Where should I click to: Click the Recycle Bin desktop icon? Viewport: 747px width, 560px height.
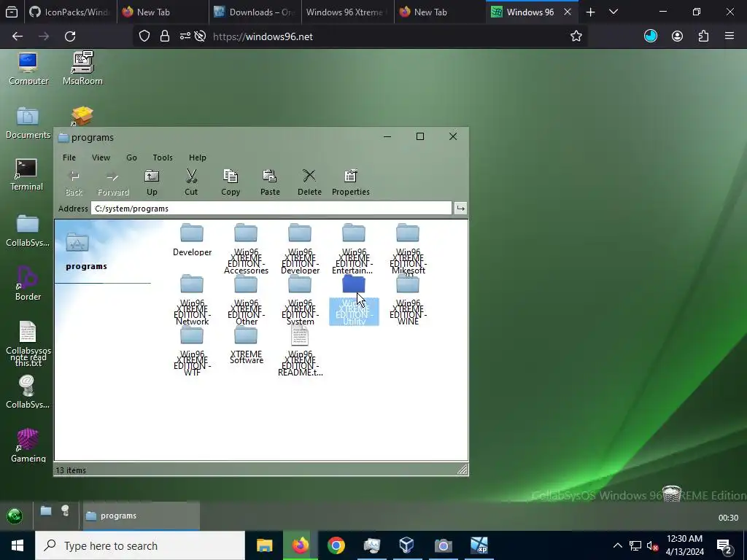671,494
